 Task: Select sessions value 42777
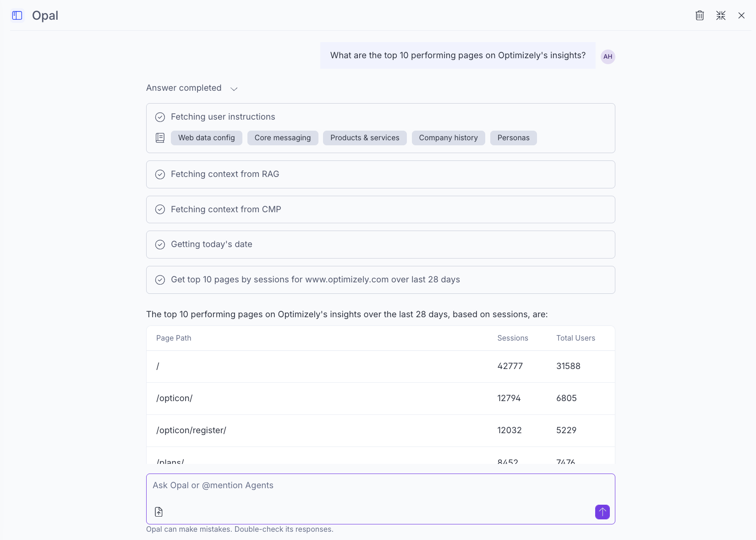coord(510,366)
